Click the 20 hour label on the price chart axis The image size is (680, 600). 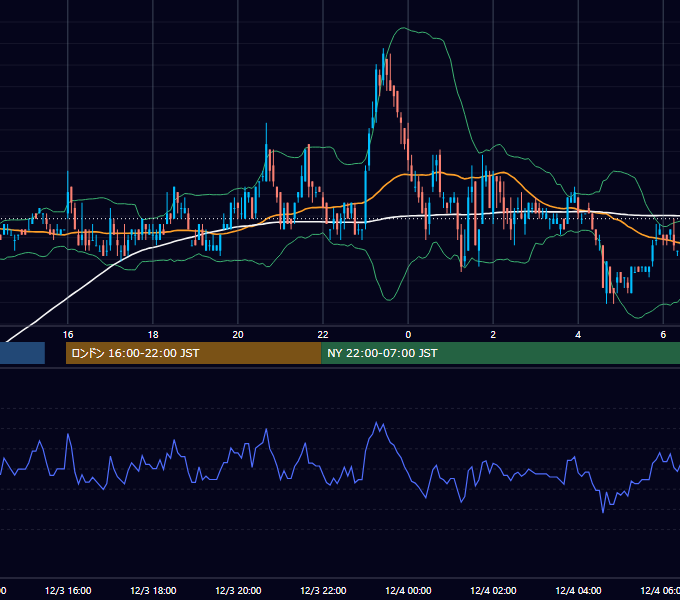[238, 335]
